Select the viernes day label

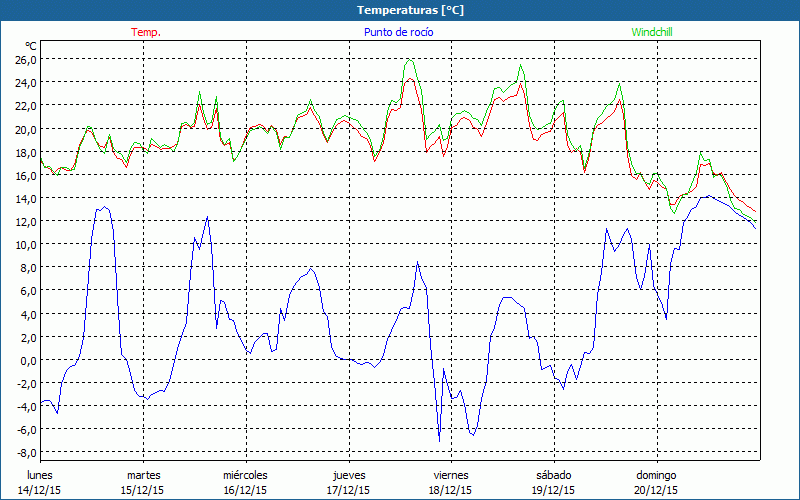(x=451, y=475)
